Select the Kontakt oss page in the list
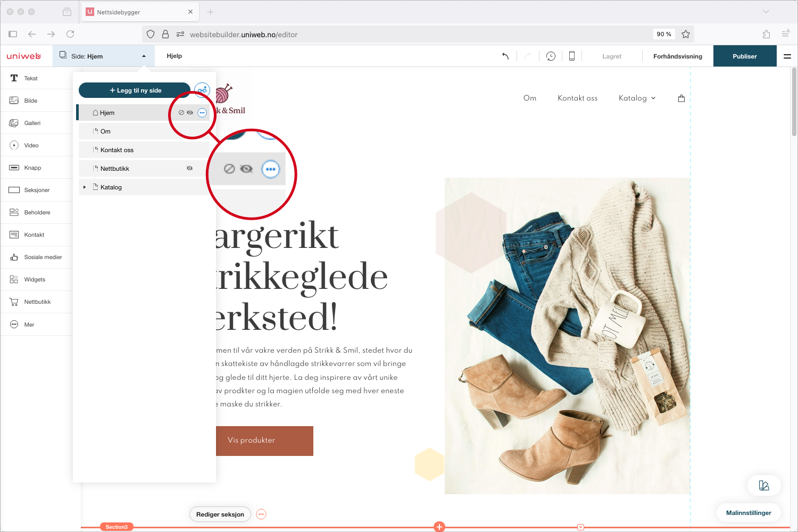 [x=144, y=150]
